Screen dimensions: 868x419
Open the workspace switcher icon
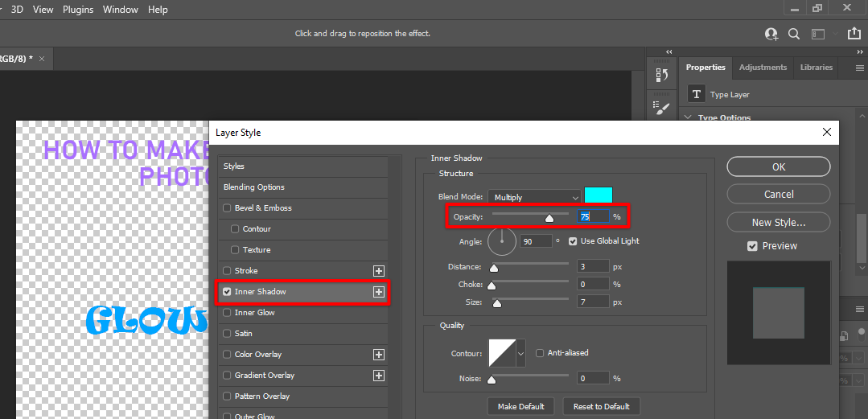[x=819, y=34]
